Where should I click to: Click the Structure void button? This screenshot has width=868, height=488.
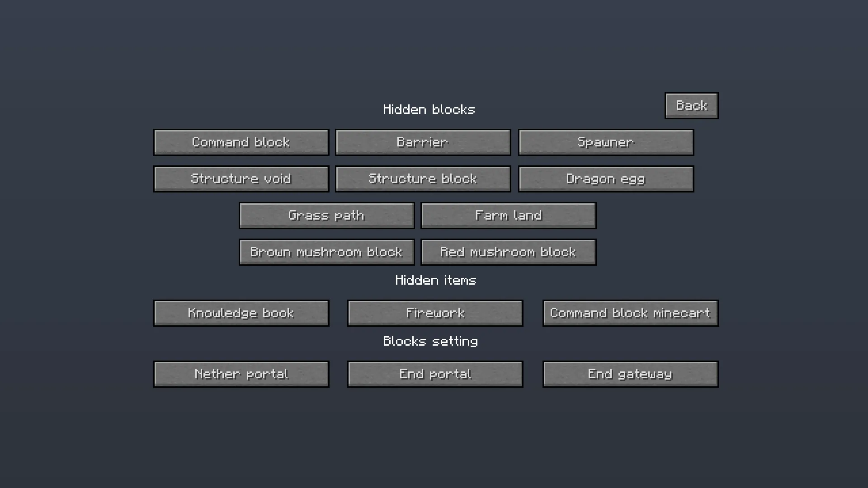pyautogui.click(x=241, y=178)
